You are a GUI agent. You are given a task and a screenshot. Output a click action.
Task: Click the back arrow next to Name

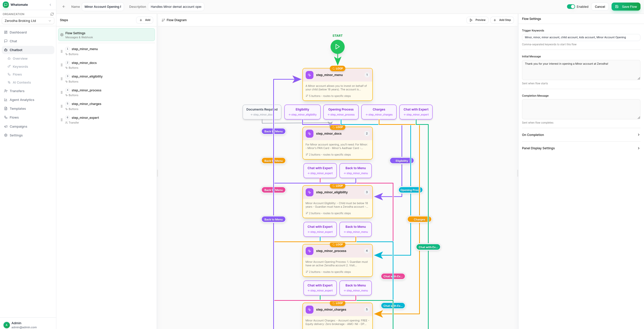tap(64, 7)
